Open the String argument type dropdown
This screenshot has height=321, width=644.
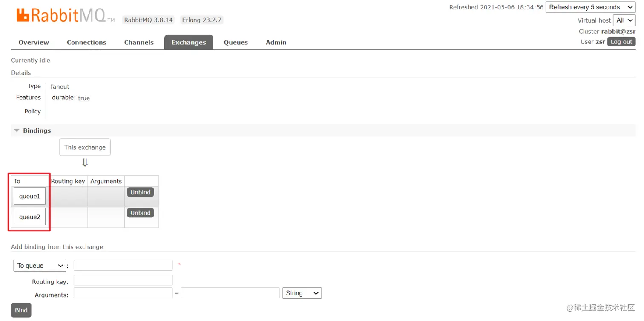click(302, 293)
